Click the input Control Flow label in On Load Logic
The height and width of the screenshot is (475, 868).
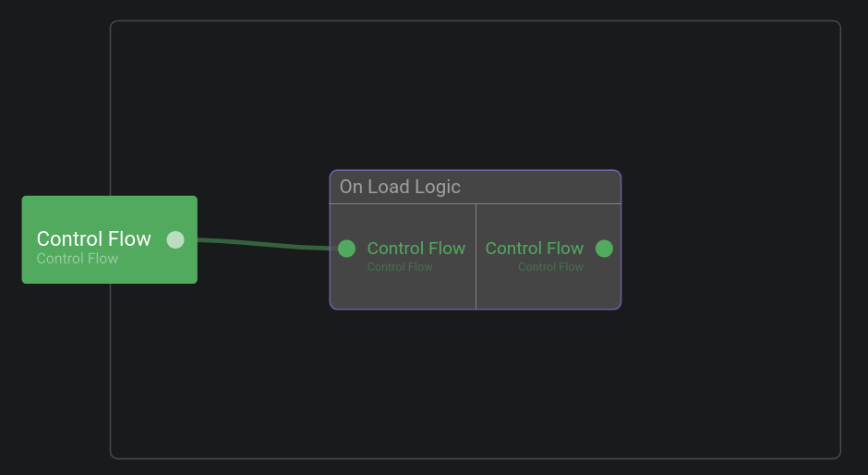tap(416, 248)
